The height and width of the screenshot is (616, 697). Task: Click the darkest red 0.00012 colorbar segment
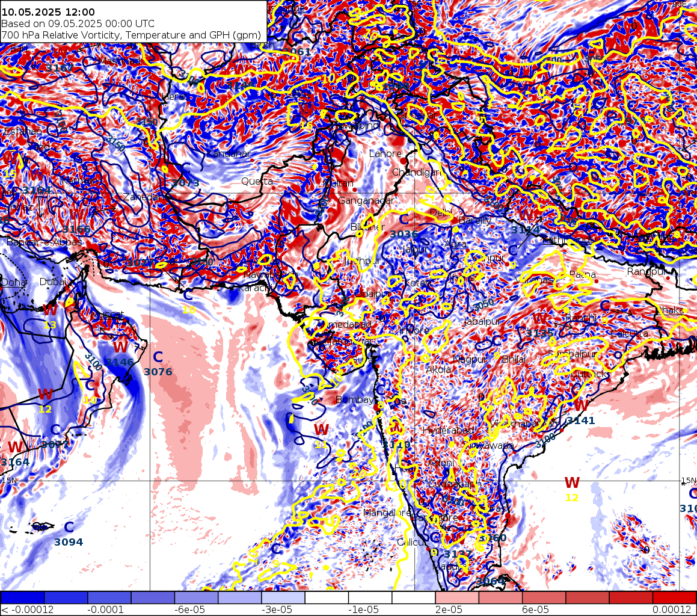tap(675, 597)
